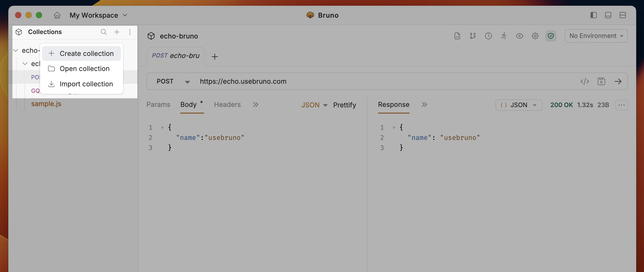644x272 pixels.
Task: Toggle the bottom panel view
Action: point(608,15)
